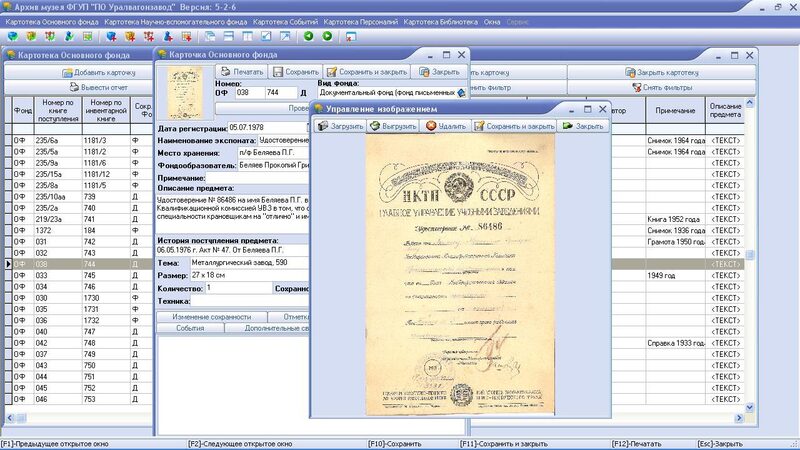Image resolution: width=800 pixels, height=450 pixels.
Task: Click the blue globe with red plus icon
Action: [x=111, y=36]
